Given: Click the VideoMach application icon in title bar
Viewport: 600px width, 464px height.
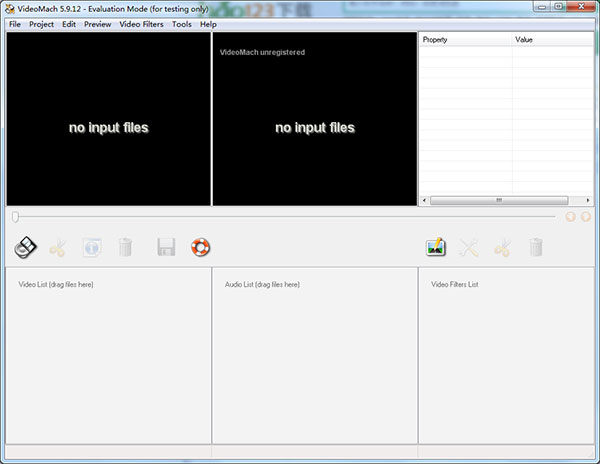Looking at the screenshot, I should pyautogui.click(x=10, y=8).
